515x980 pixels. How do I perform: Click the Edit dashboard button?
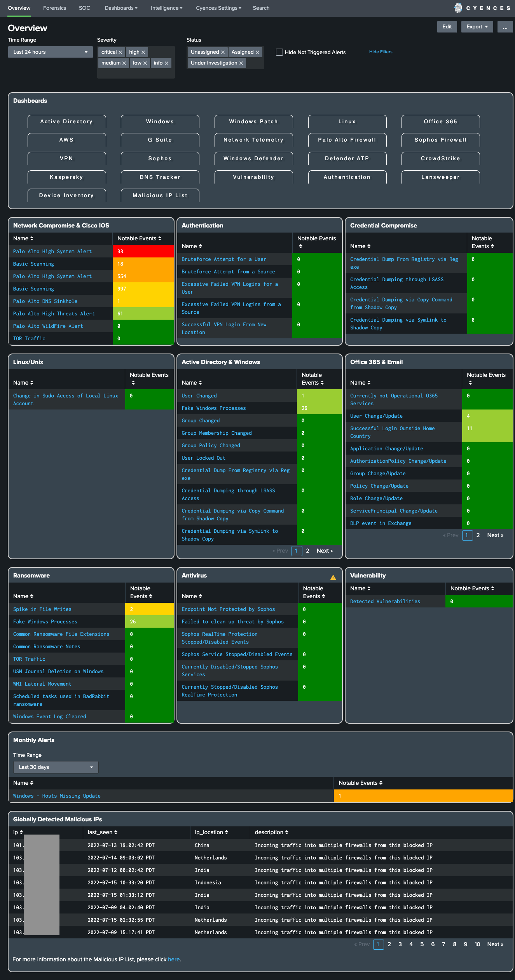point(447,27)
